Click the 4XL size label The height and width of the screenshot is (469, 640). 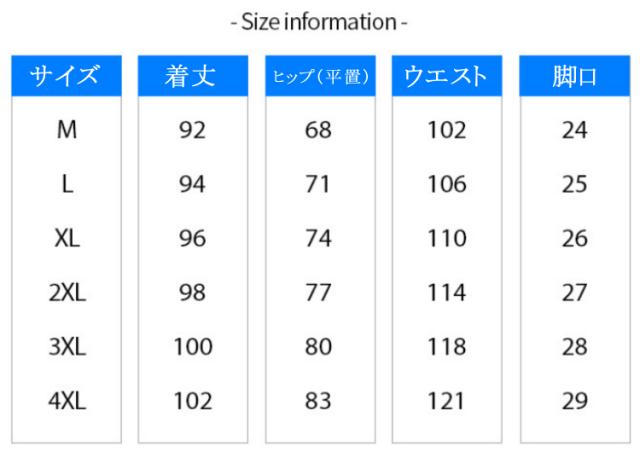(67, 401)
